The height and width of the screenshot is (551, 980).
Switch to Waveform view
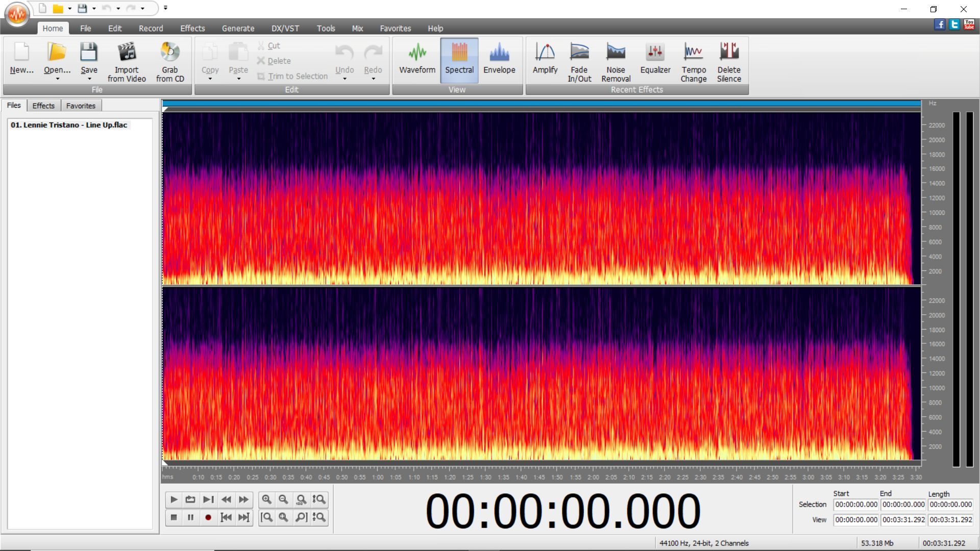[x=417, y=60]
